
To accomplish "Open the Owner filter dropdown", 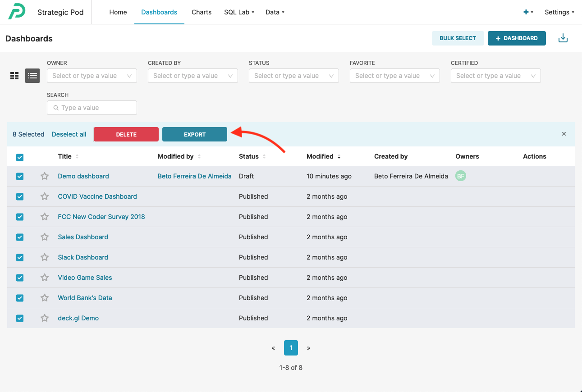I will pos(92,76).
